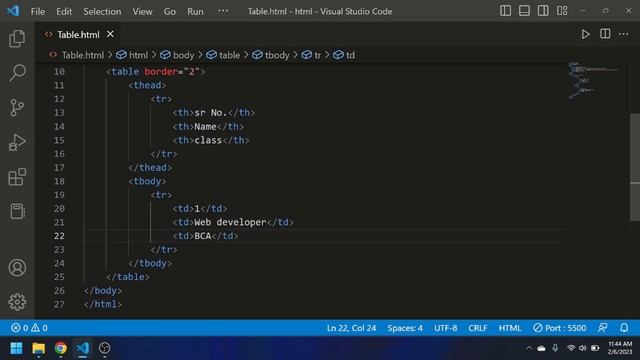
Task: Expand the html breadcrumb
Action: pos(132,55)
